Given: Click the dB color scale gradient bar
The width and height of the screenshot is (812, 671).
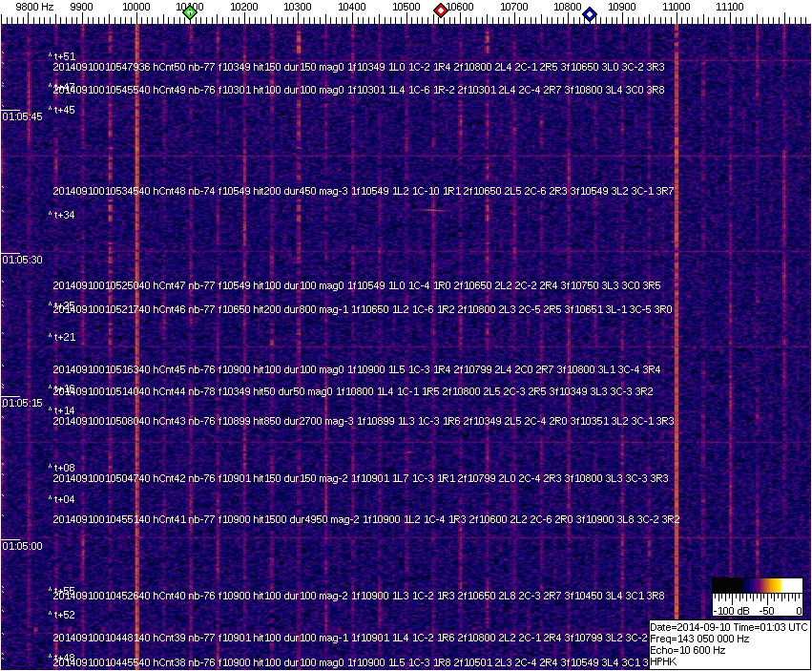Looking at the screenshot, I should [x=757, y=585].
